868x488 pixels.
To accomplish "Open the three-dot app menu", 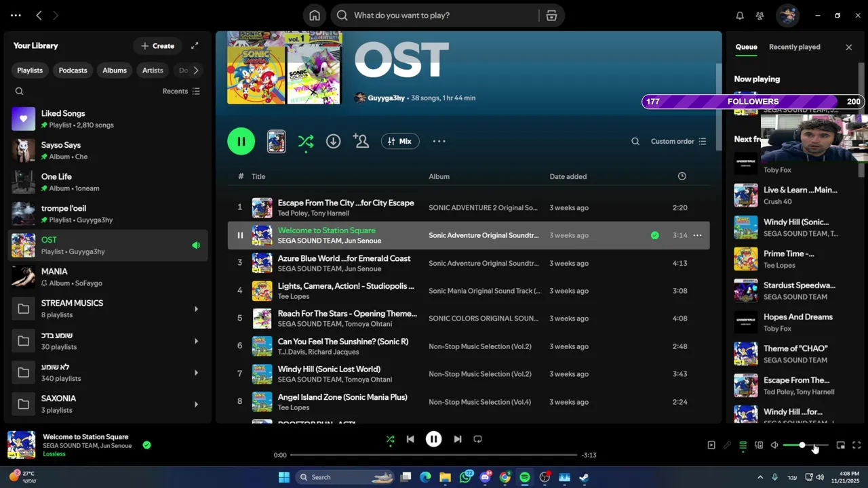I will tap(16, 16).
